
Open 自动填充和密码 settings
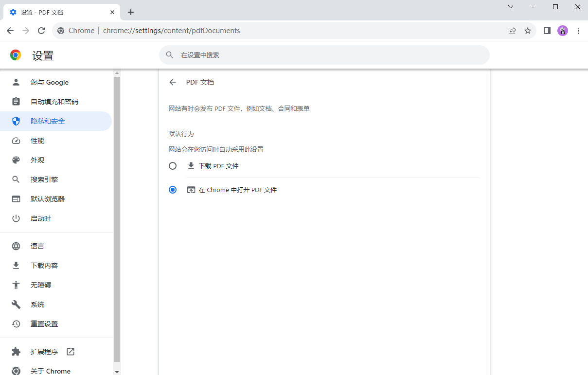click(56, 102)
